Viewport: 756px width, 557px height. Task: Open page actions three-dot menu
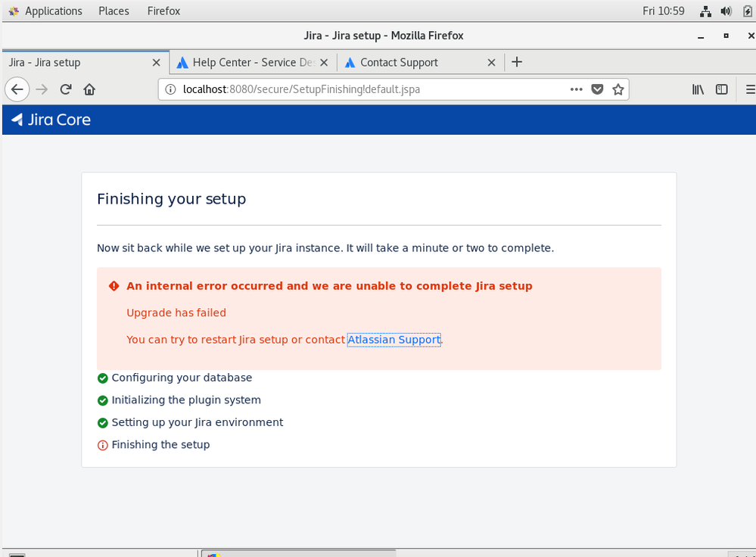576,89
